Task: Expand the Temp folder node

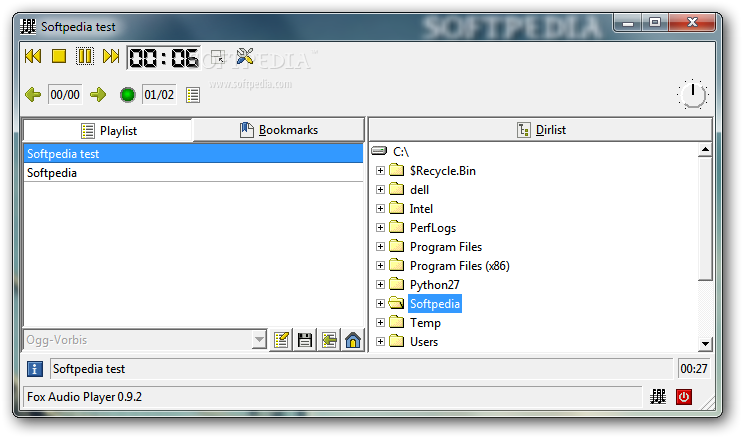Action: 380,322
